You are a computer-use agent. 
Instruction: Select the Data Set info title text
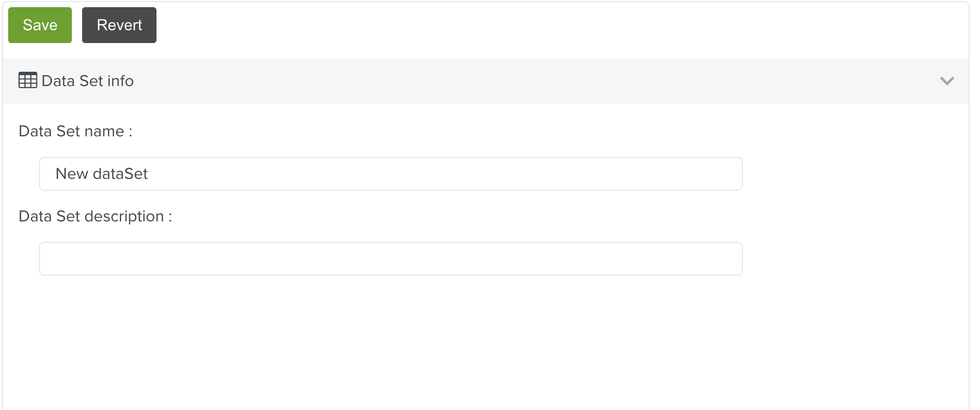click(x=88, y=80)
